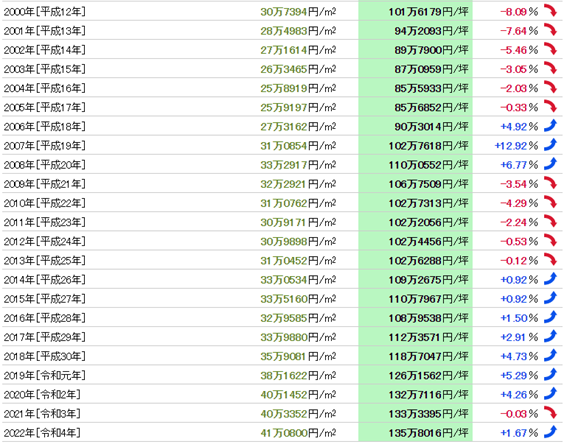This screenshot has height=447, width=567.
Task: Click the blue up arrow for 2014年
Action: pos(550,279)
